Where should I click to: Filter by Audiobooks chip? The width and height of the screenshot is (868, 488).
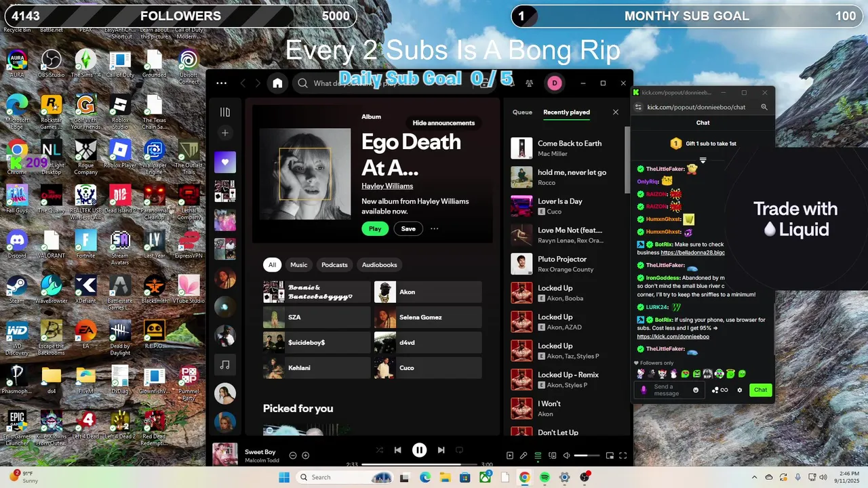click(x=380, y=265)
